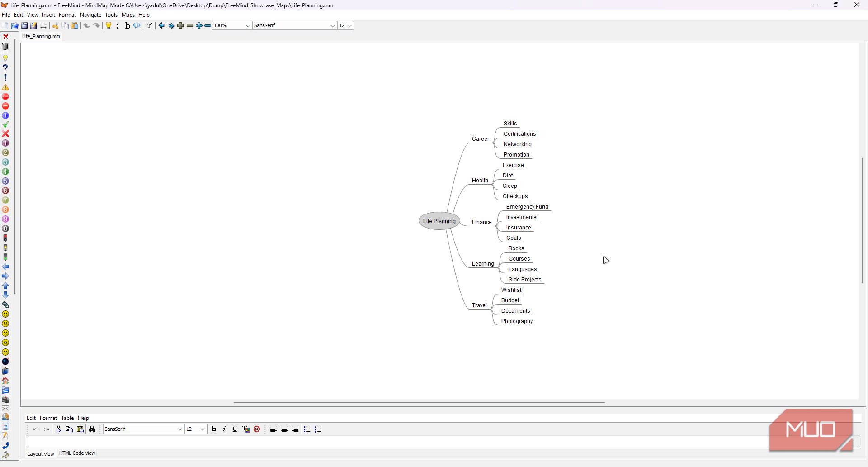
Task: Click the blue minus fold-all icon
Action: click(x=208, y=26)
